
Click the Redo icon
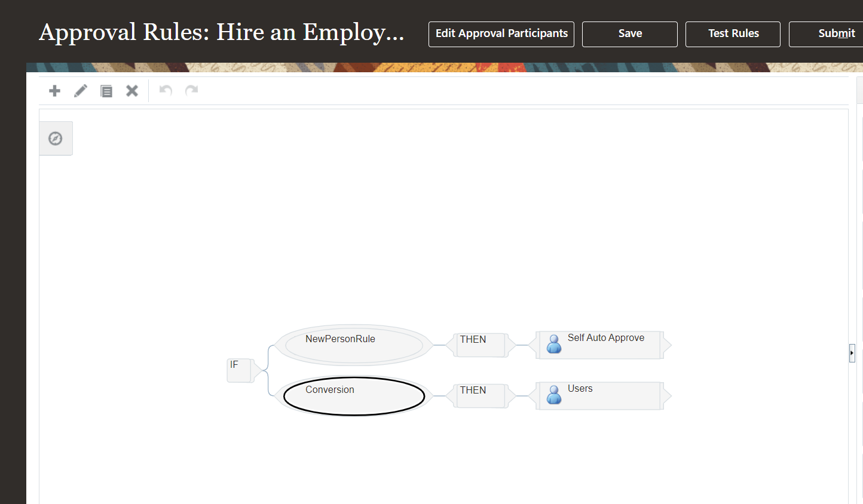(x=191, y=90)
